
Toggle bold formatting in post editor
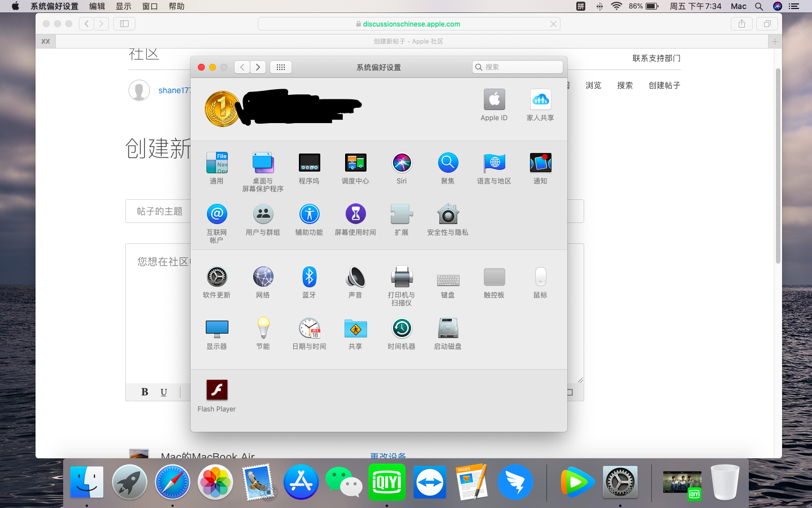(144, 392)
